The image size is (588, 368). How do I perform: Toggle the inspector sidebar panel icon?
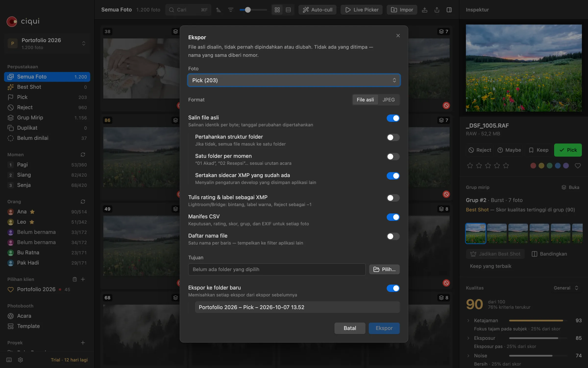pyautogui.click(x=449, y=10)
